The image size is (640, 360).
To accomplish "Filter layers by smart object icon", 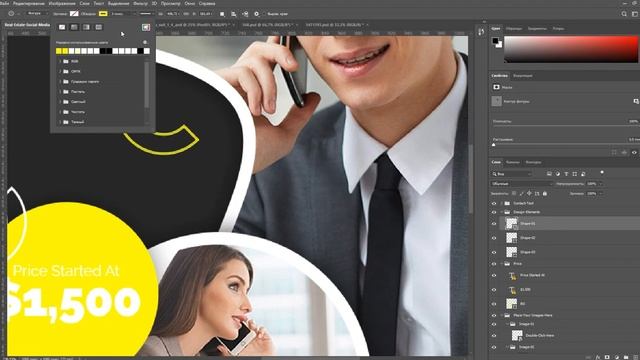I will [x=583, y=174].
